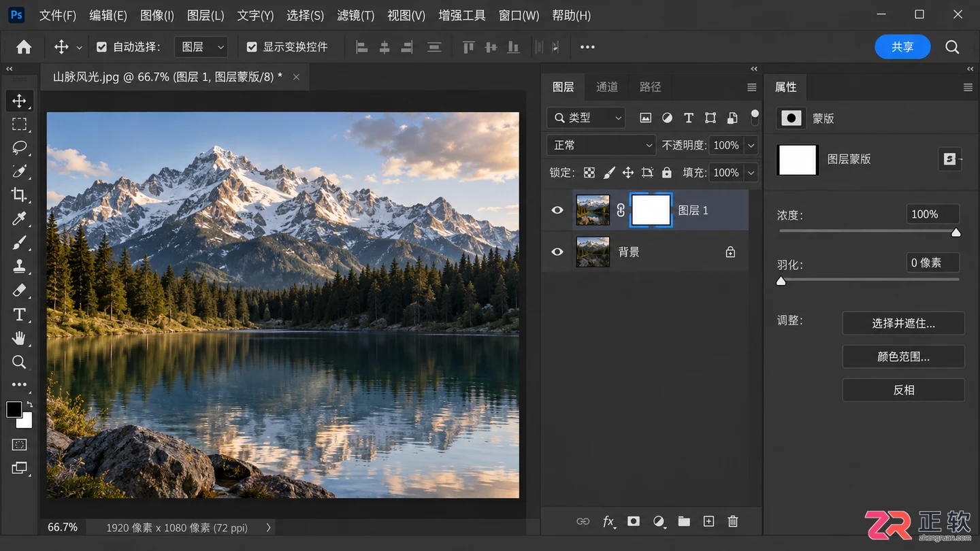Expand status bar info arrow
980x551 pixels.
(x=269, y=528)
